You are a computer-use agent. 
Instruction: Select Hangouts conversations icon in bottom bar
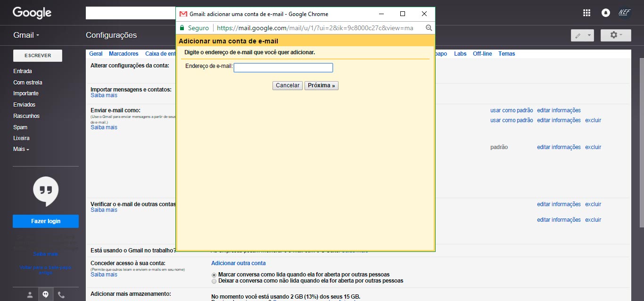[46, 294]
